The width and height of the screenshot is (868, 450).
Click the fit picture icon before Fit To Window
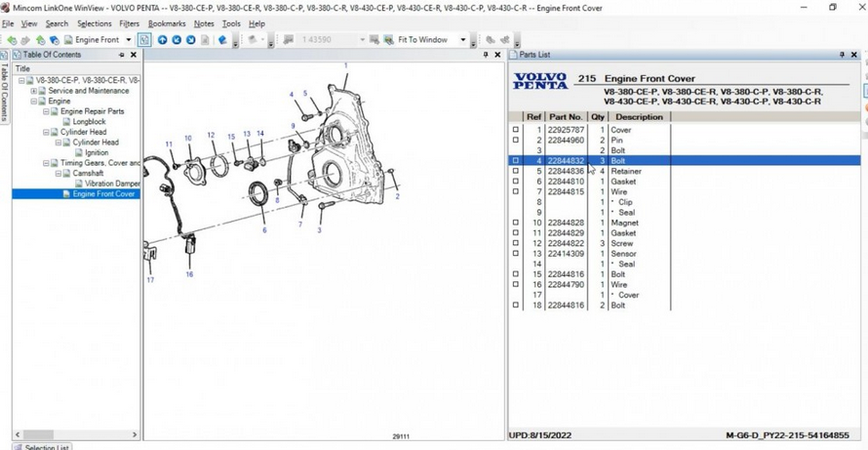pos(388,40)
